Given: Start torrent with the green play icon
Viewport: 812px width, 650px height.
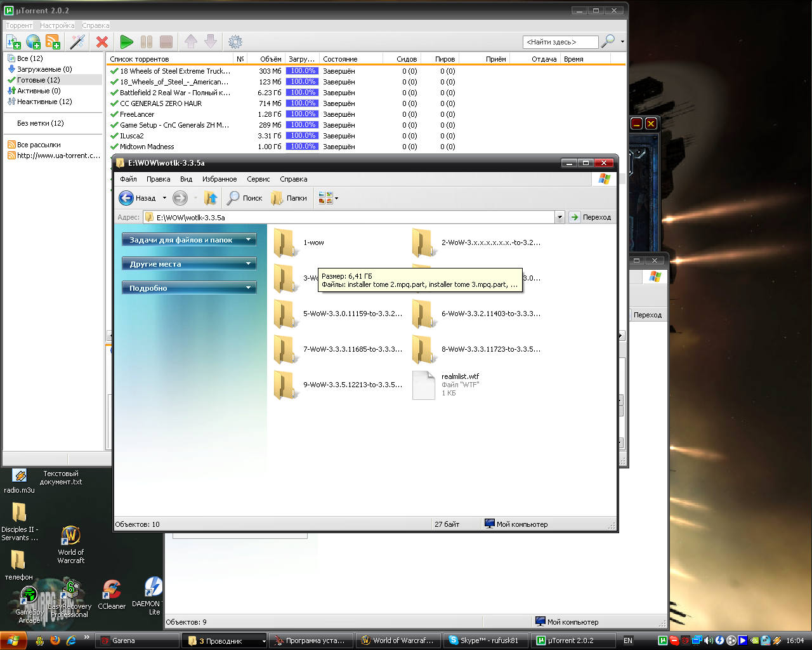Looking at the screenshot, I should pyautogui.click(x=127, y=42).
